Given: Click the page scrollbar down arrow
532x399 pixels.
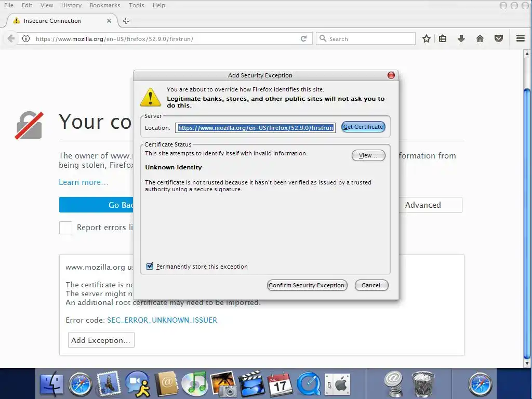Looking at the screenshot, I should point(527,363).
